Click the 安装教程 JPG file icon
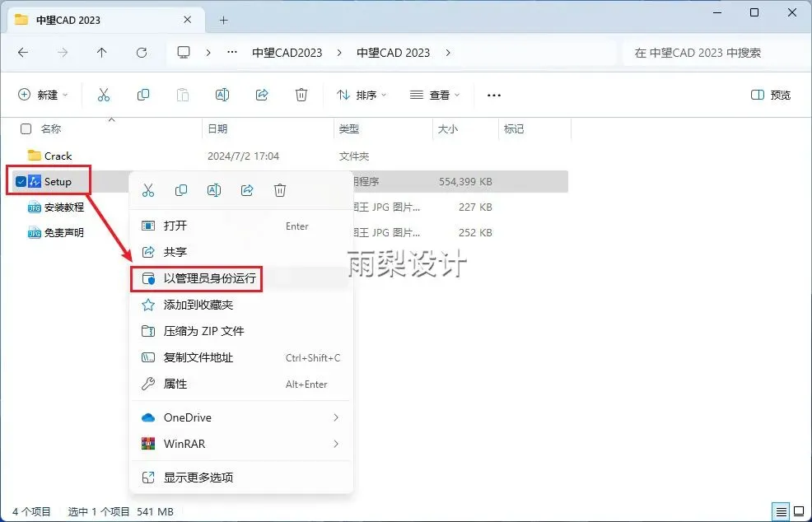The height and width of the screenshot is (522, 812). click(x=35, y=207)
